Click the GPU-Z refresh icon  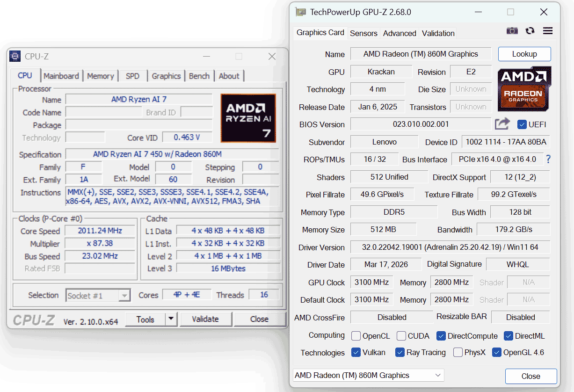530,31
